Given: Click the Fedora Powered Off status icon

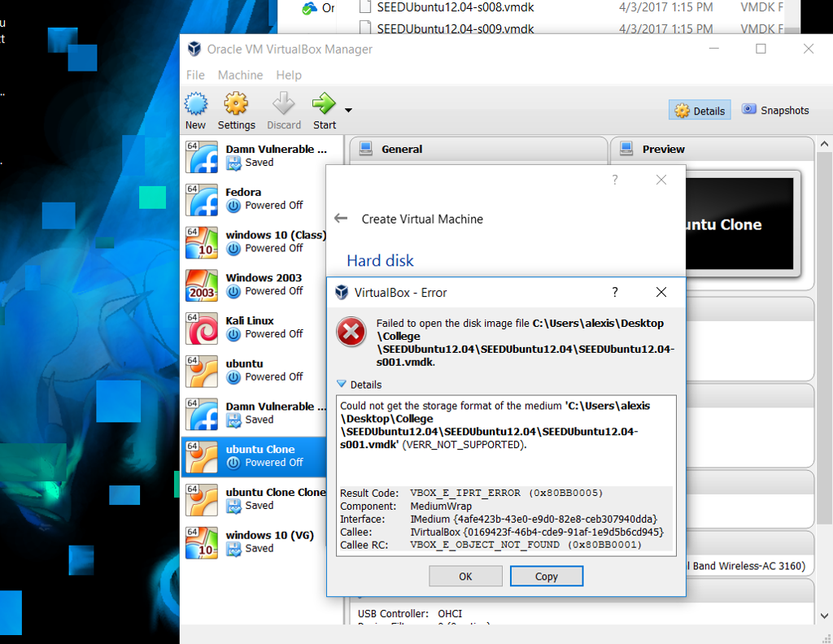Looking at the screenshot, I should click(233, 206).
